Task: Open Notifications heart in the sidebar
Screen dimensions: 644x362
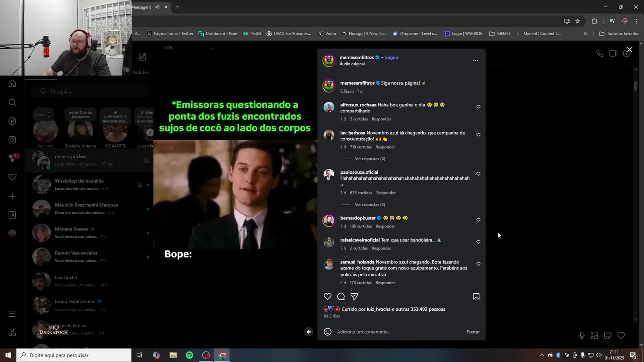Action: tap(12, 177)
